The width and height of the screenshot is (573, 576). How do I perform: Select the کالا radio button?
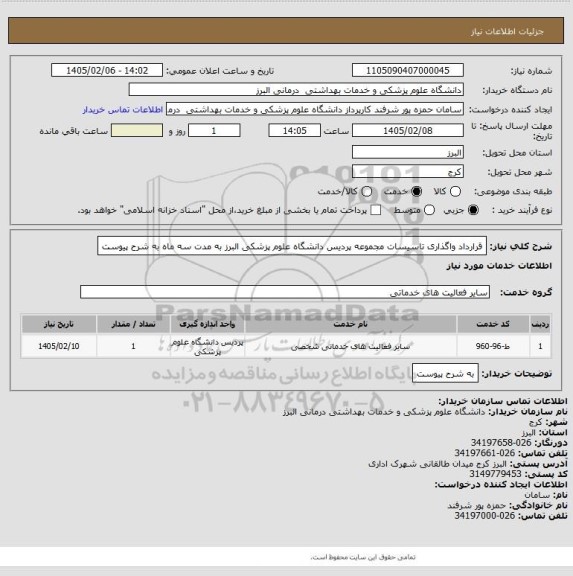(x=455, y=191)
